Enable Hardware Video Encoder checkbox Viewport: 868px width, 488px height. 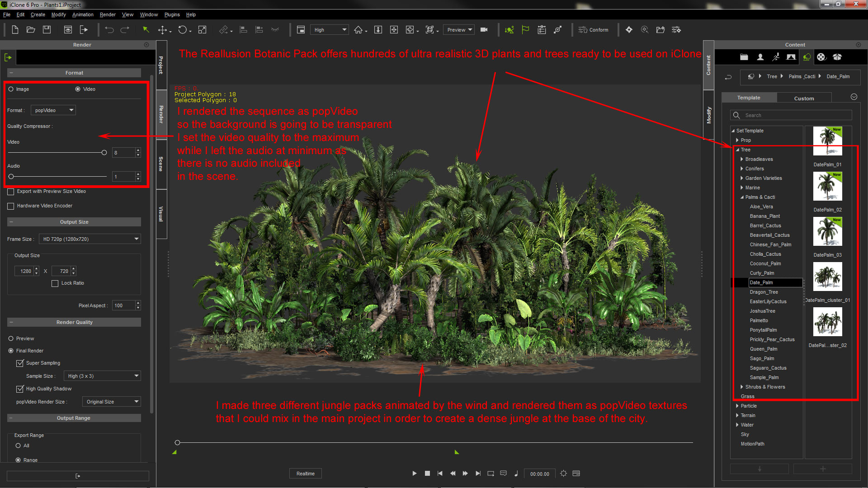pos(11,206)
